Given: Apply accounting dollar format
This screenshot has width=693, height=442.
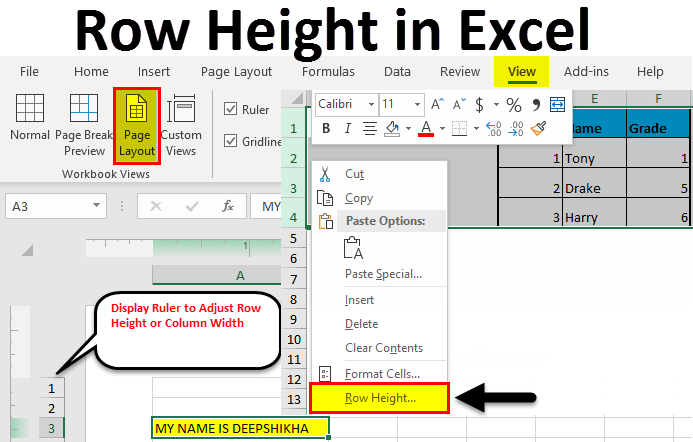Looking at the screenshot, I should click(x=479, y=105).
